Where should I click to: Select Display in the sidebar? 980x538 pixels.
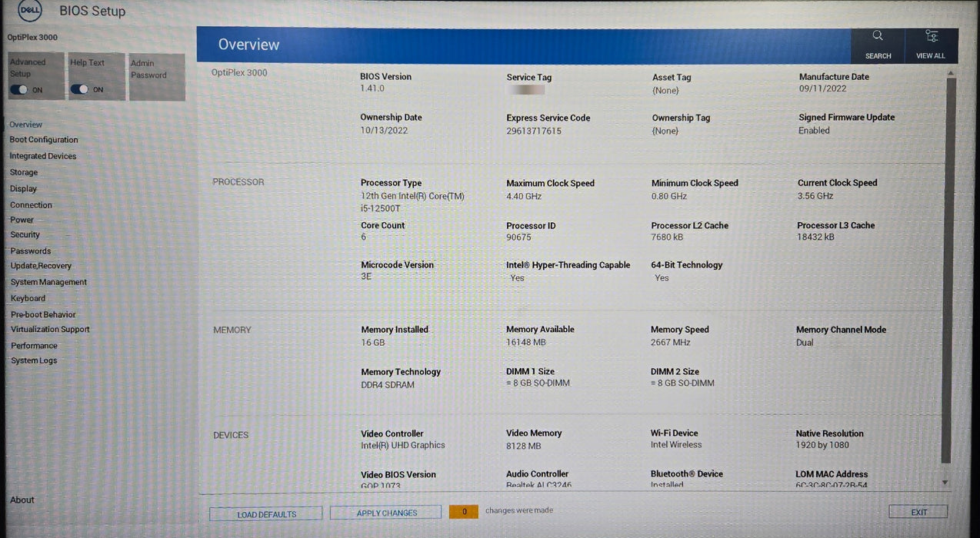[24, 188]
